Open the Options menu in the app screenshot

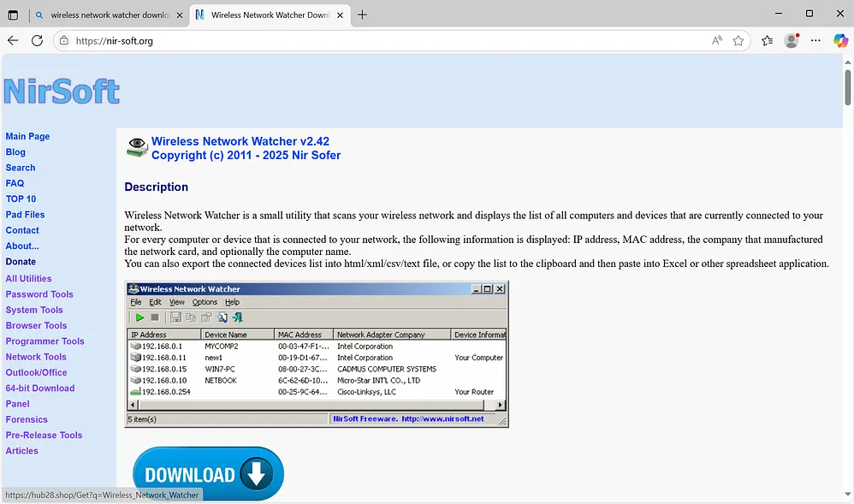tap(205, 302)
